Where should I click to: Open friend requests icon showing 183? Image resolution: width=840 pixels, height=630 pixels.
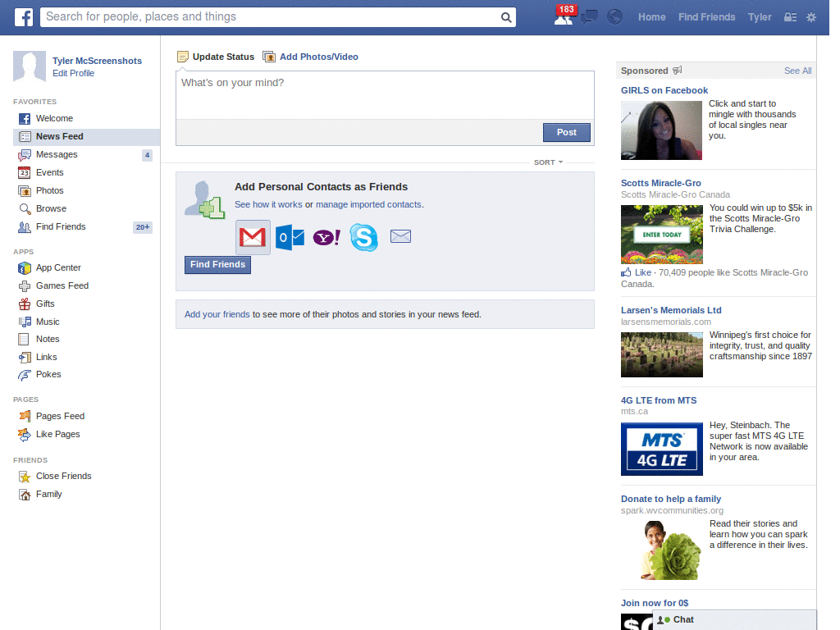(564, 16)
